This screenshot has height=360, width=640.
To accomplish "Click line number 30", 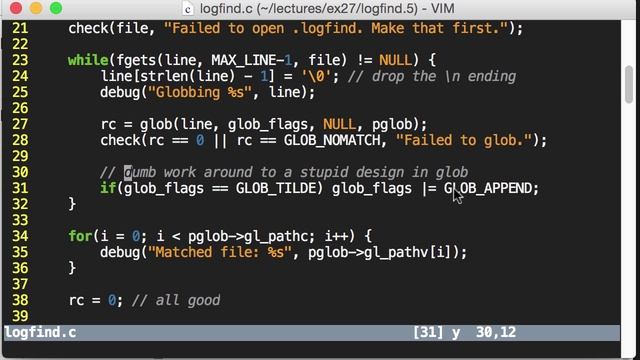I will pyautogui.click(x=20, y=172).
